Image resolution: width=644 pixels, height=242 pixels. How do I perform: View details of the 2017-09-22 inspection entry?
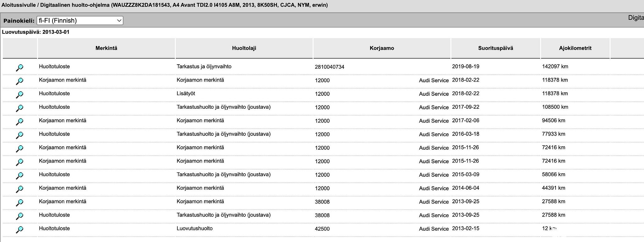pos(19,108)
